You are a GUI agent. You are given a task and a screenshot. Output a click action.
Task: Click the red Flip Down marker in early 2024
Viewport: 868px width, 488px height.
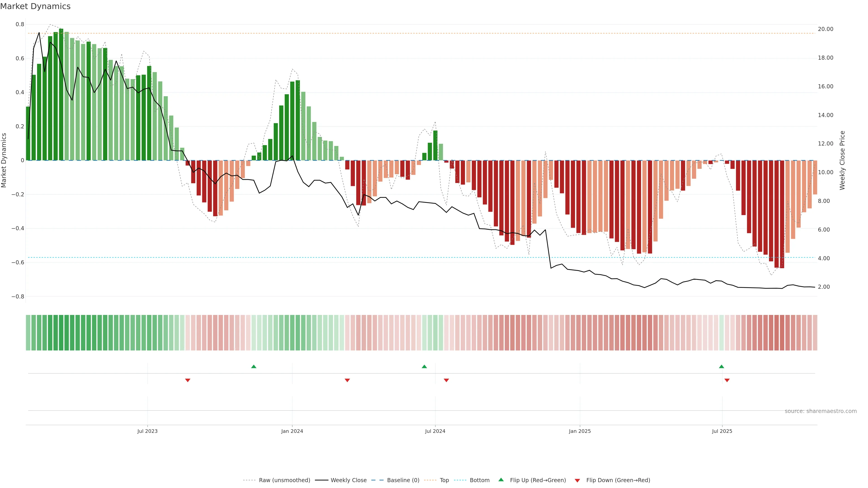point(347,380)
